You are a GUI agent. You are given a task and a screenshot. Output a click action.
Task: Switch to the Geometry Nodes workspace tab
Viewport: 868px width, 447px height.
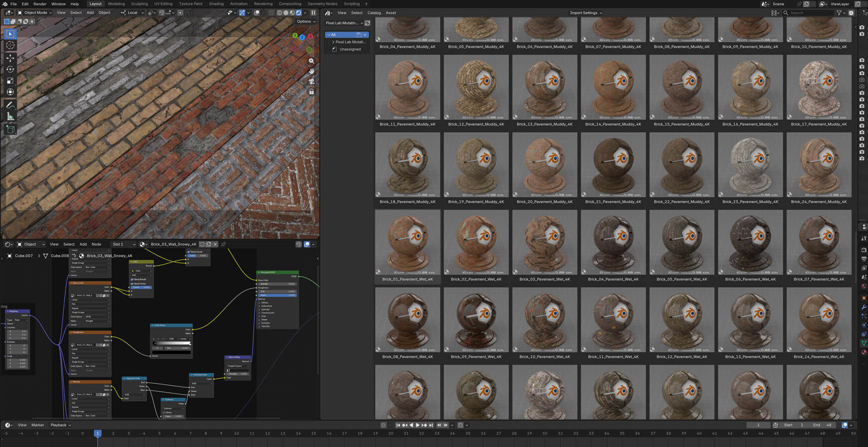(322, 4)
